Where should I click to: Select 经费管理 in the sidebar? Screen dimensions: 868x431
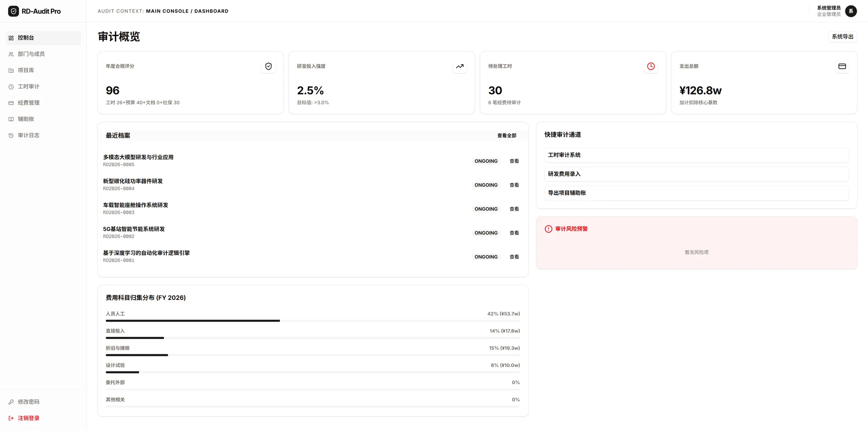point(43,103)
